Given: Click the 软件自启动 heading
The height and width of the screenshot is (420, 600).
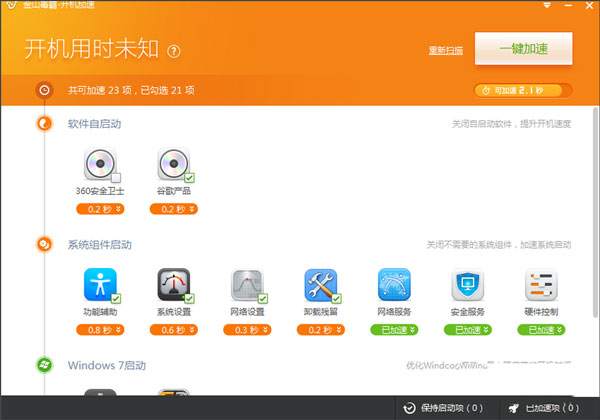Looking at the screenshot, I should coord(94,124).
